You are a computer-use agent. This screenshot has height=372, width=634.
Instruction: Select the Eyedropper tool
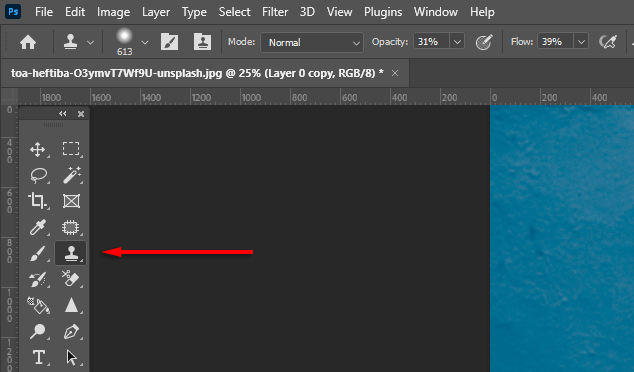coord(38,227)
